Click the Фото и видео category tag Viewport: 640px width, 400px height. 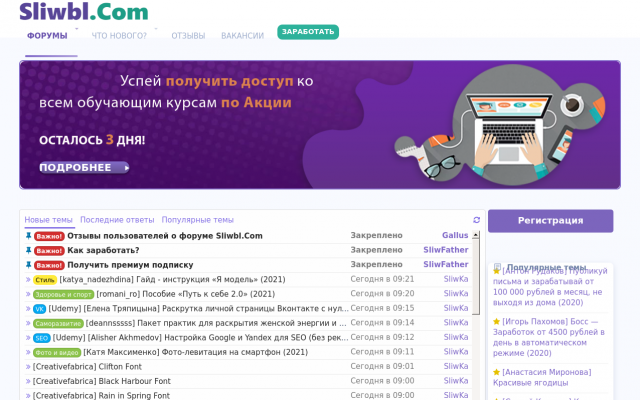tap(57, 353)
